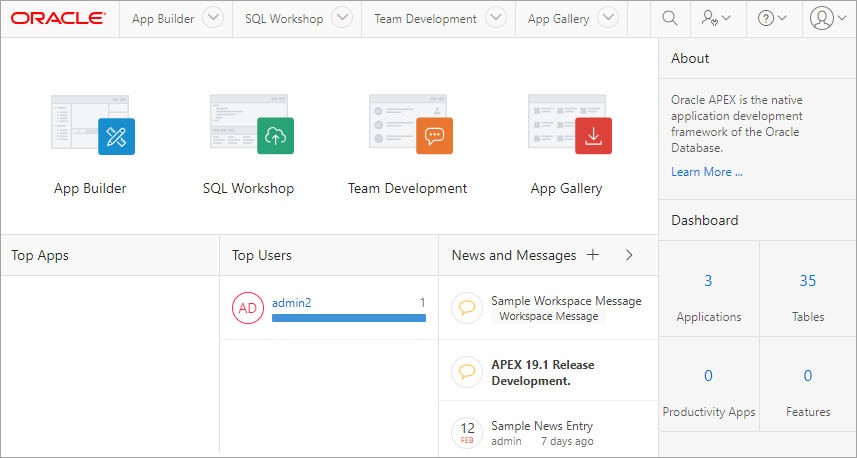Open the APEX 19.1 Release Development message

tap(543, 373)
